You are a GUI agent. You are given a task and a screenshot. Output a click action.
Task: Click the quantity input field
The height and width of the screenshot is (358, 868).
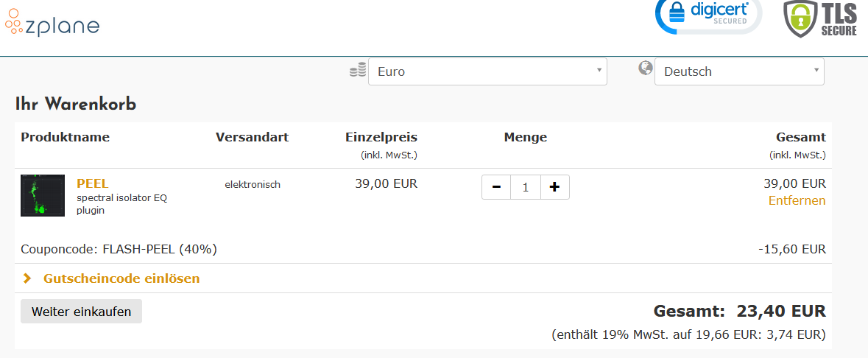[x=526, y=187]
